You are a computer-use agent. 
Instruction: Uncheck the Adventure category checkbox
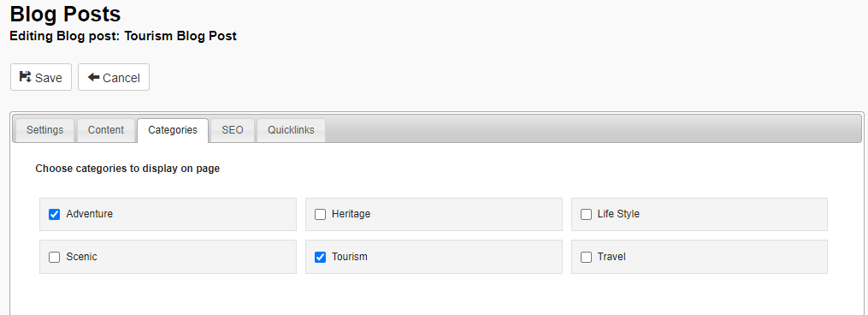(x=54, y=214)
